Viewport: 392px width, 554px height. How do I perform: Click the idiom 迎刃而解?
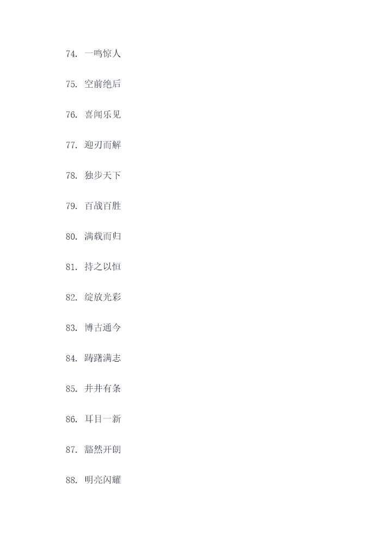[102, 145]
